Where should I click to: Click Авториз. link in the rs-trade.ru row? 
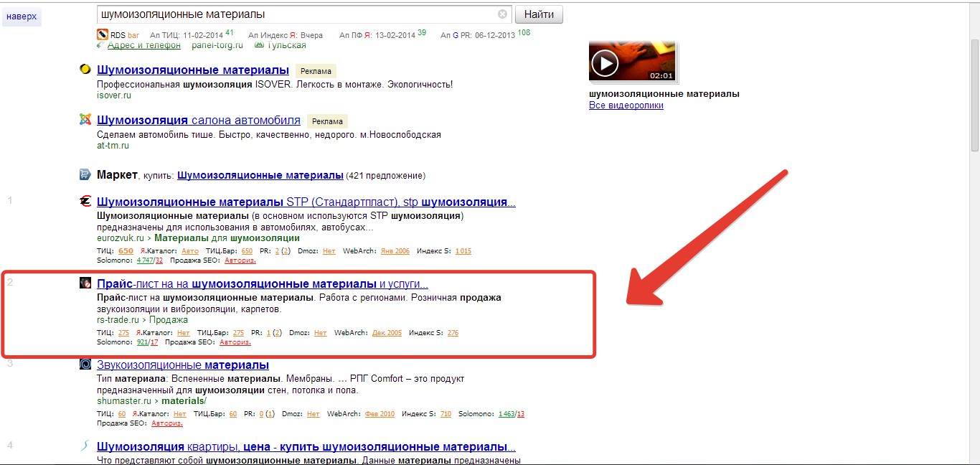[235, 342]
